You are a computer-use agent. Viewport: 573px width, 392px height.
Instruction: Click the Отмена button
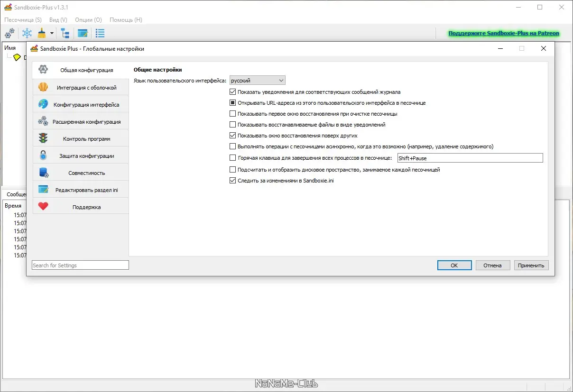493,265
